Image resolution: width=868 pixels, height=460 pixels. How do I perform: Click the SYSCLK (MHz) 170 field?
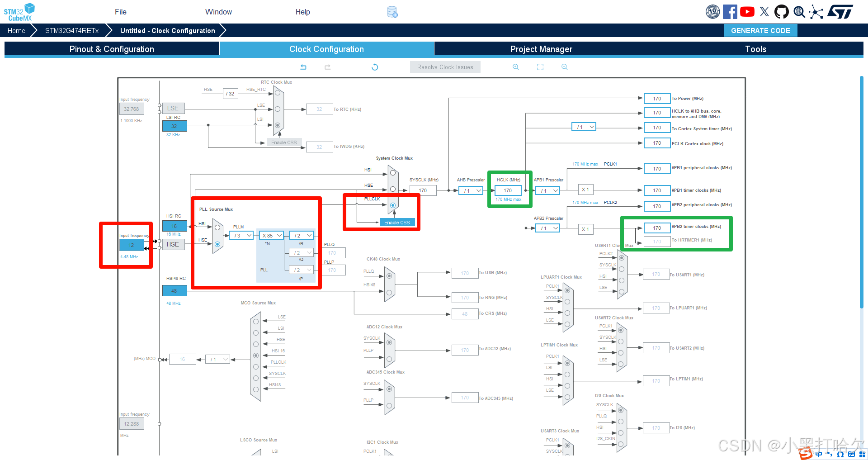click(x=423, y=190)
